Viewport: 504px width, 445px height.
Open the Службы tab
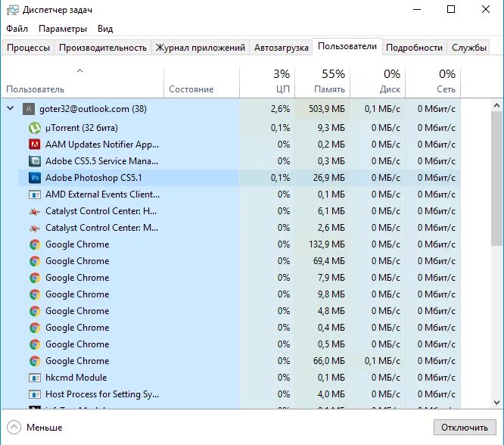tap(469, 48)
